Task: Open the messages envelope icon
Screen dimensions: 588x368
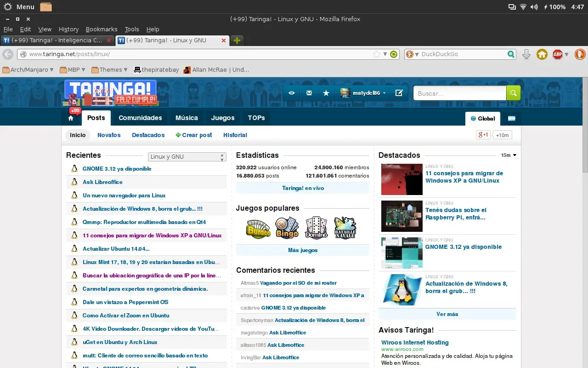Action: [x=309, y=93]
